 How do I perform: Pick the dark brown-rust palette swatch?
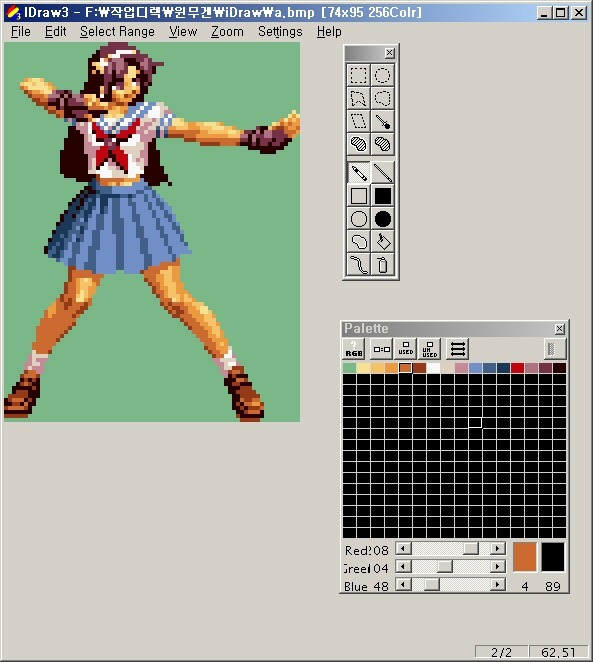coord(420,368)
